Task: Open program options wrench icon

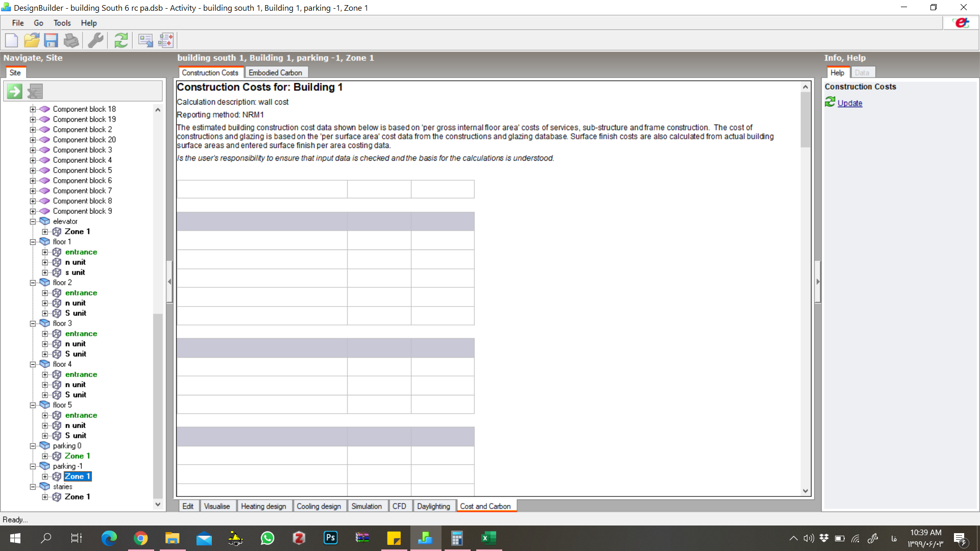Action: tap(95, 40)
